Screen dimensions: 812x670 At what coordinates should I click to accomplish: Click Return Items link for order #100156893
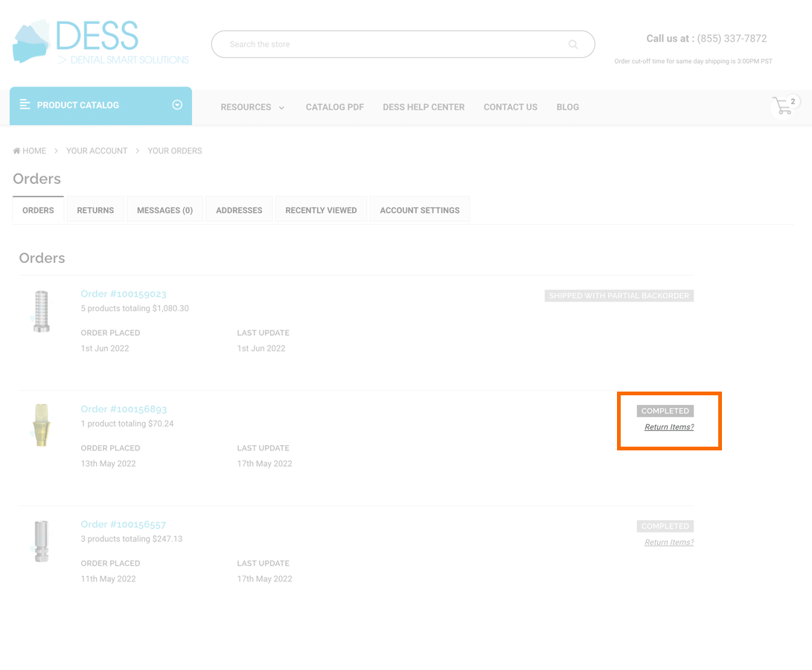668,427
